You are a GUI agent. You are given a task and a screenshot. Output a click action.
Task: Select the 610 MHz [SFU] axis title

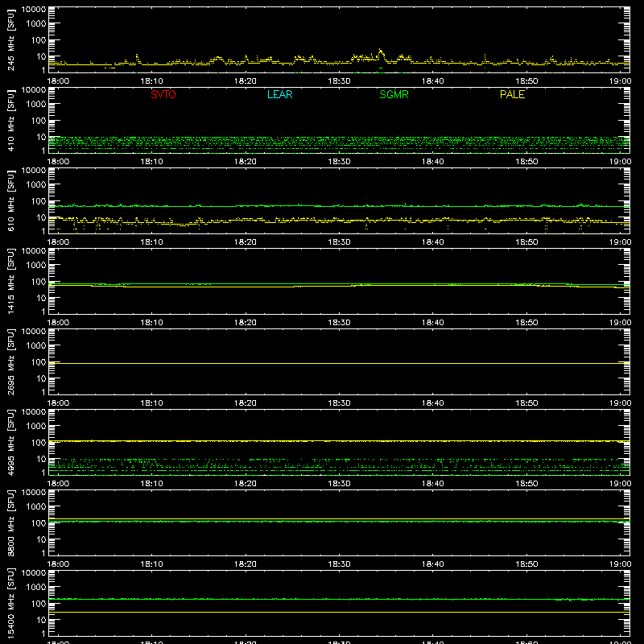tap(11, 200)
